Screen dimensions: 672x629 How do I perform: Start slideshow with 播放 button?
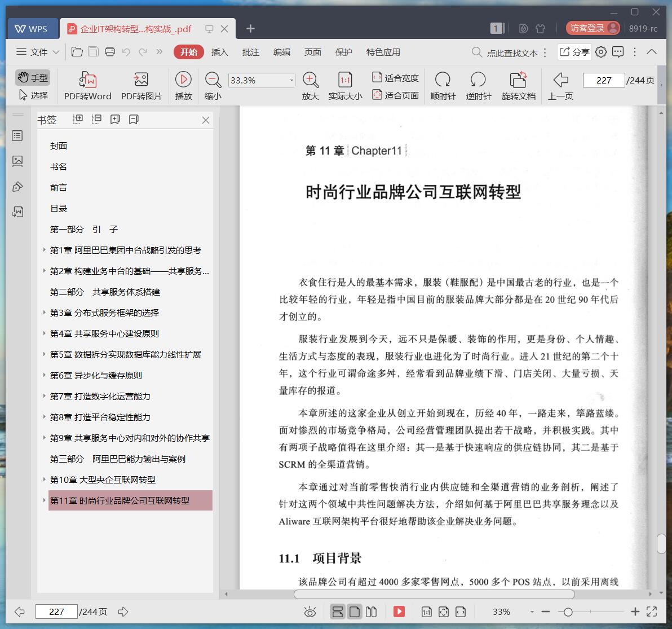click(x=183, y=86)
